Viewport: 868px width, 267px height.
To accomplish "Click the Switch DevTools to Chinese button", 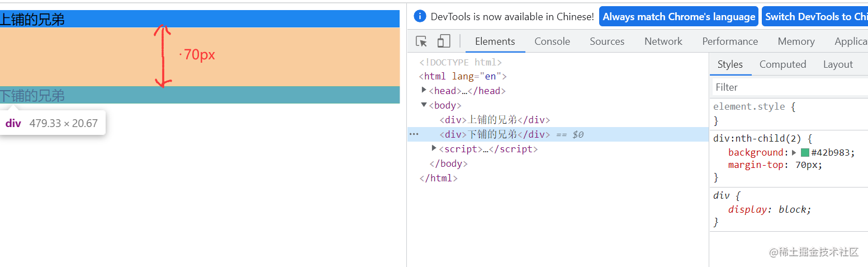I will 815,17.
